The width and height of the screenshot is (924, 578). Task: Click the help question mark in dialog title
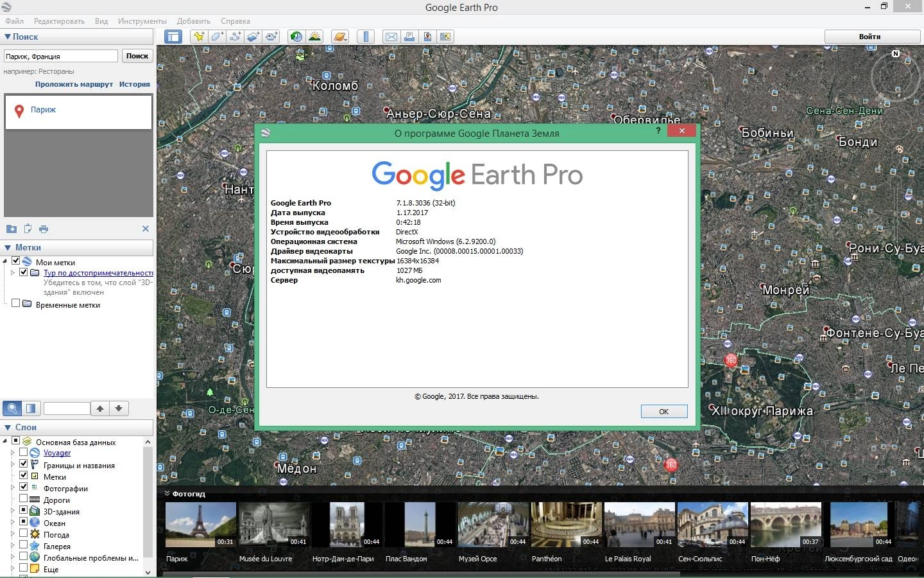[658, 130]
